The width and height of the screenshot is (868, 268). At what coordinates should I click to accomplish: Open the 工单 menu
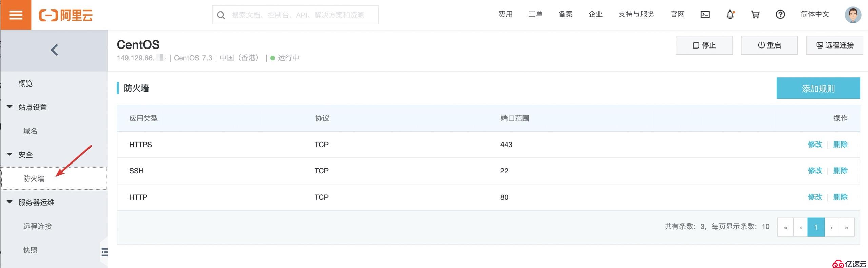(x=535, y=14)
